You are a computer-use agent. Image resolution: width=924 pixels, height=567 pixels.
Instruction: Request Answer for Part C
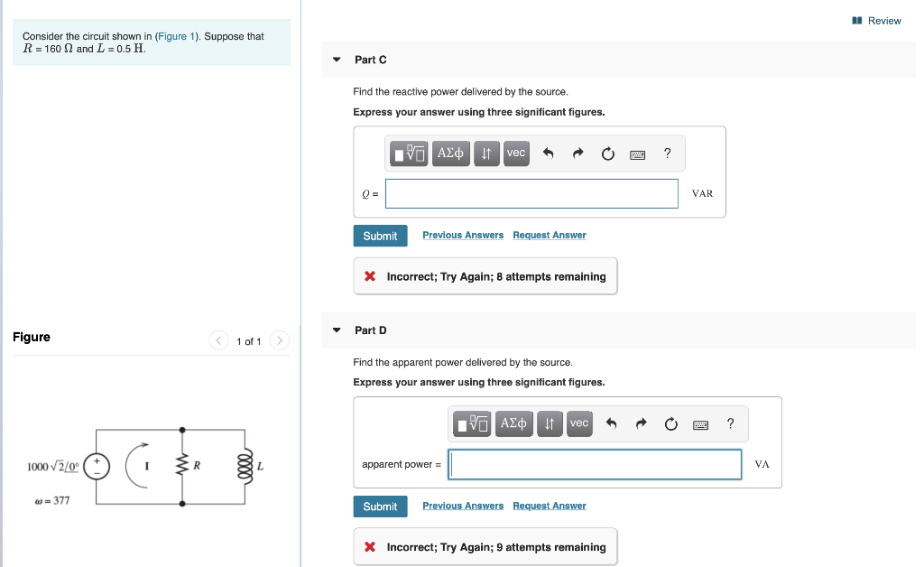pos(550,235)
